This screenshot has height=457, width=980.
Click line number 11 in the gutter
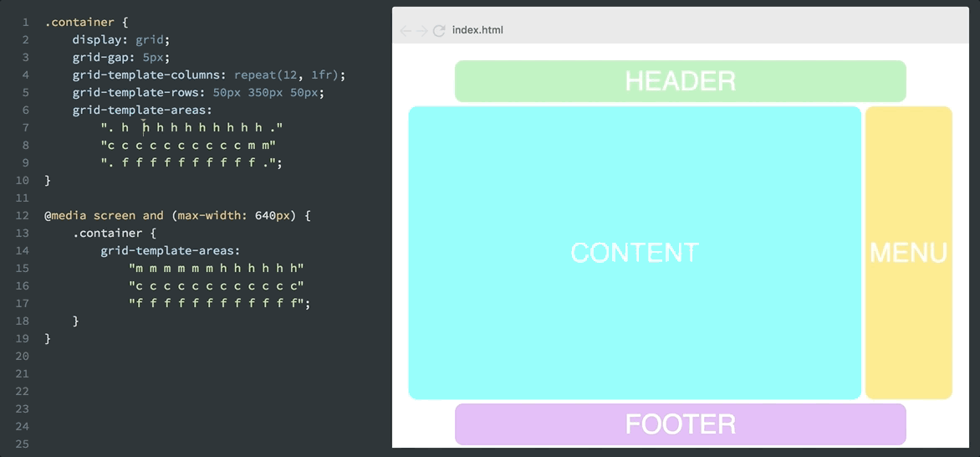click(23, 198)
